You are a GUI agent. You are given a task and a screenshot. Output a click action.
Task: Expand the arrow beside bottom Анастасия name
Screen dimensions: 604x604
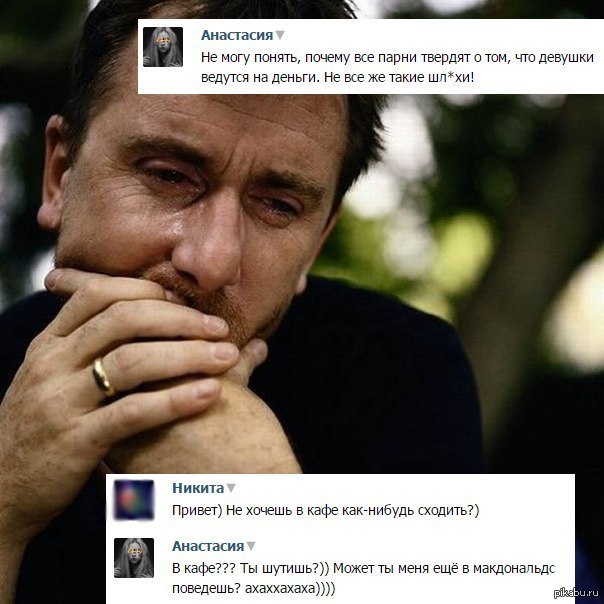[251, 546]
